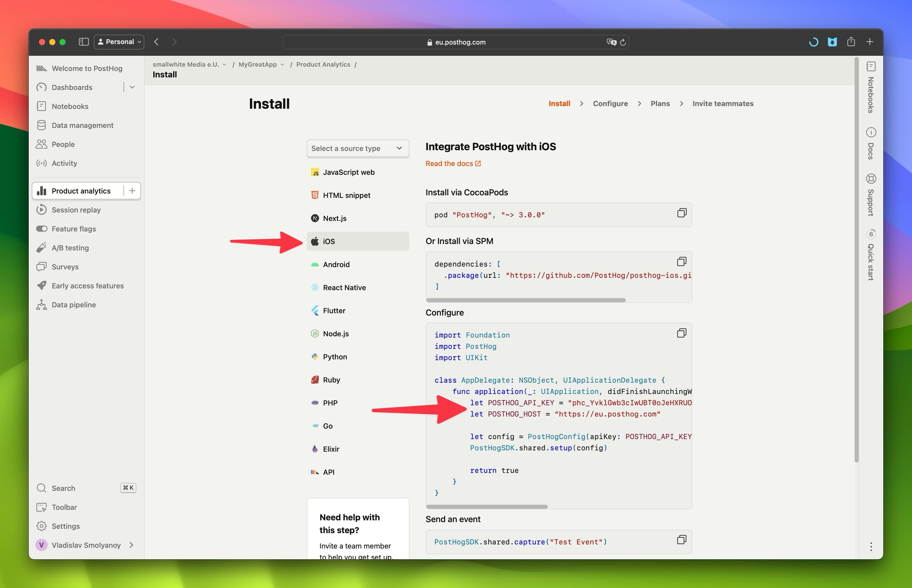Open the Select a source type dropdown
912x588 pixels.
point(358,148)
